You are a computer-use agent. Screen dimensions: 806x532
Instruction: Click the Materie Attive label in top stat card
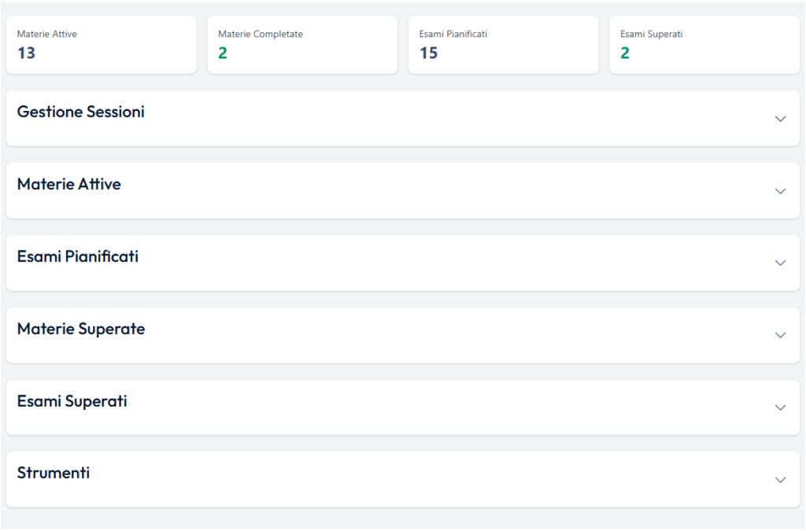[x=46, y=35]
